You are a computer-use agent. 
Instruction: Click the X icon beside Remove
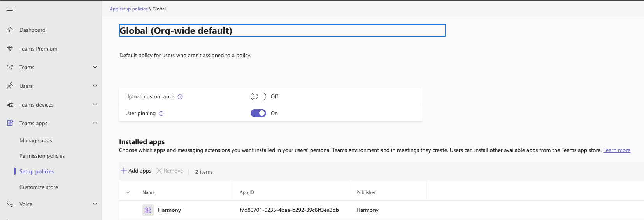pyautogui.click(x=159, y=171)
